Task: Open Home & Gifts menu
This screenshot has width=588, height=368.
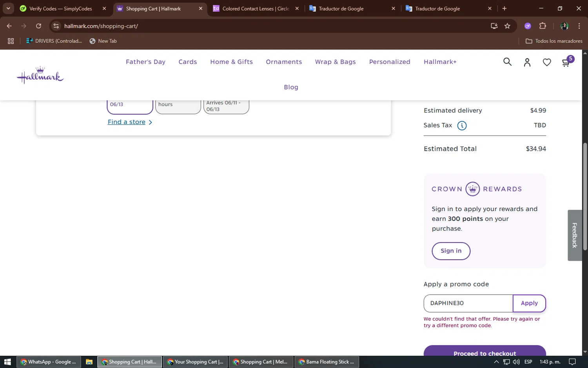Action: [x=231, y=62]
